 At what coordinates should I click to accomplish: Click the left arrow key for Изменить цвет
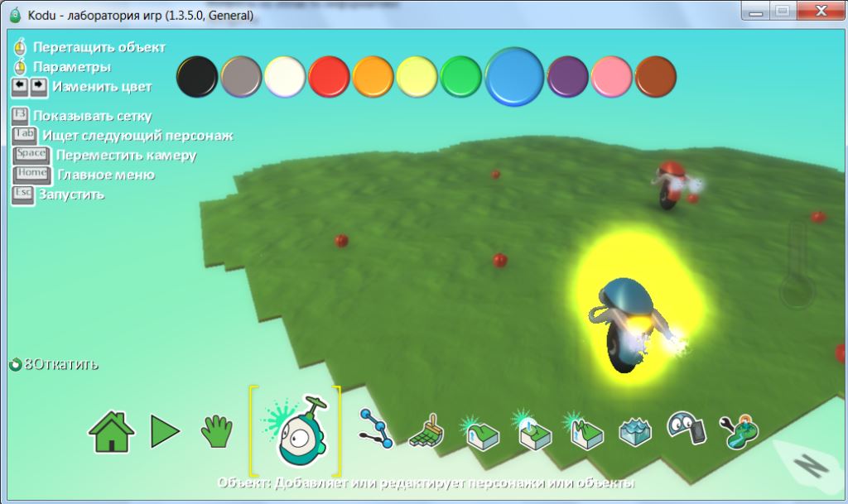pos(20,87)
